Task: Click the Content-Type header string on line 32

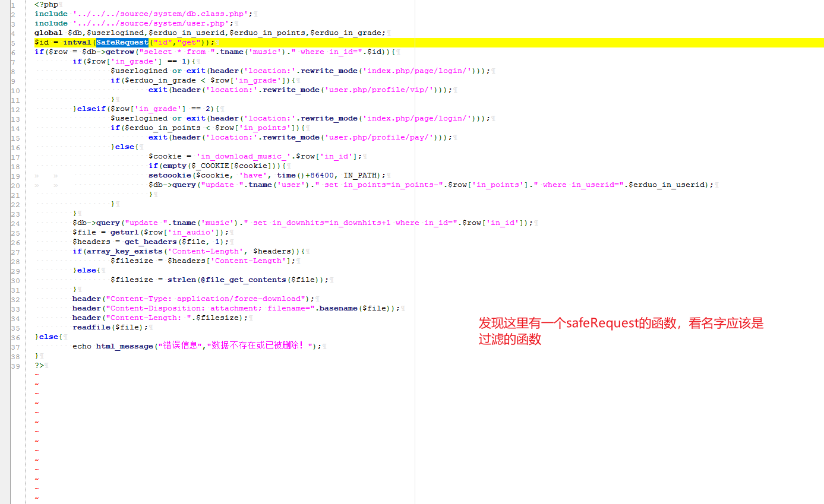Action: coord(208,299)
